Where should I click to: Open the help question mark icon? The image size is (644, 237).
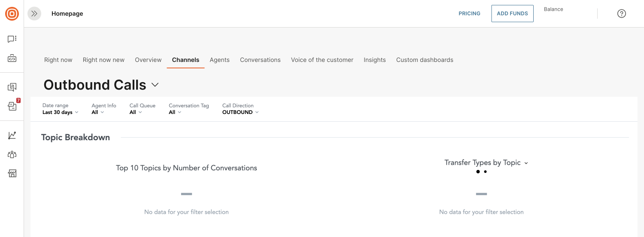(622, 13)
